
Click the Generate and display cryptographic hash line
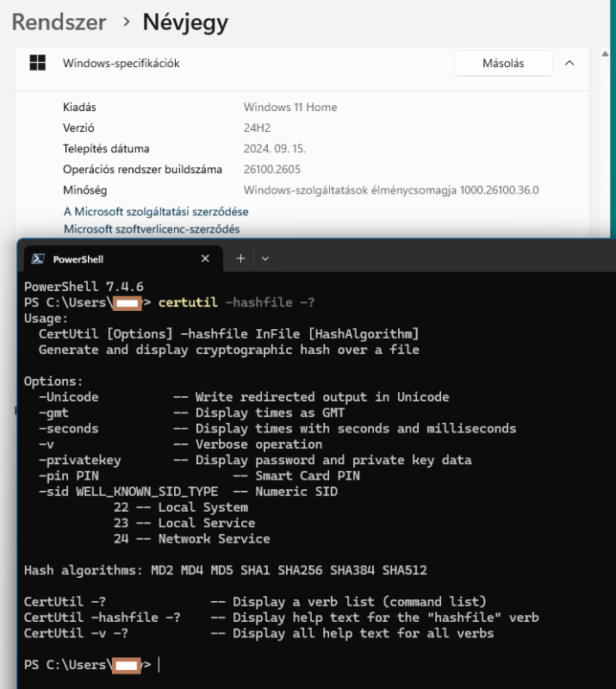(x=229, y=350)
